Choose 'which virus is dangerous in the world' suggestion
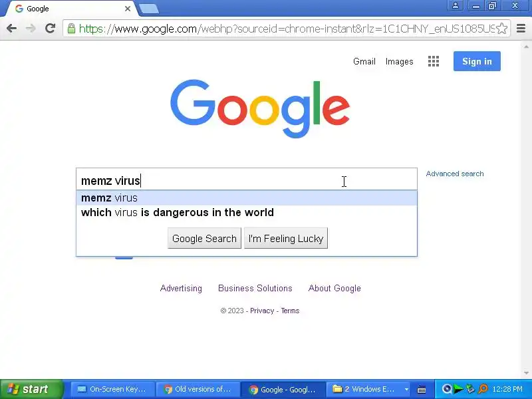The image size is (532, 399). [x=247, y=212]
